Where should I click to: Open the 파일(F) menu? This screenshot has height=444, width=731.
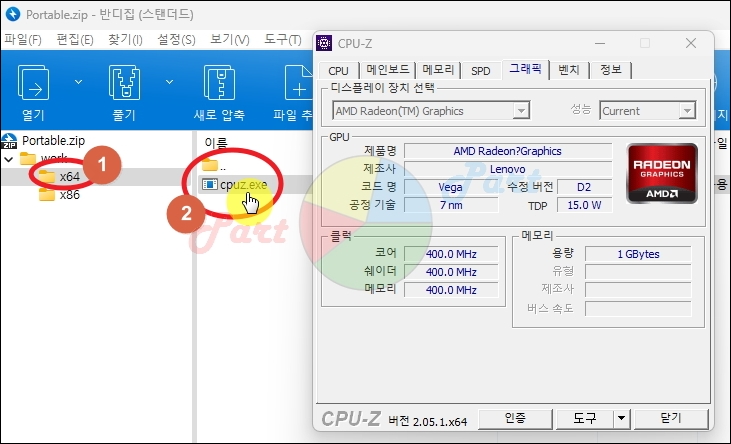(x=23, y=40)
